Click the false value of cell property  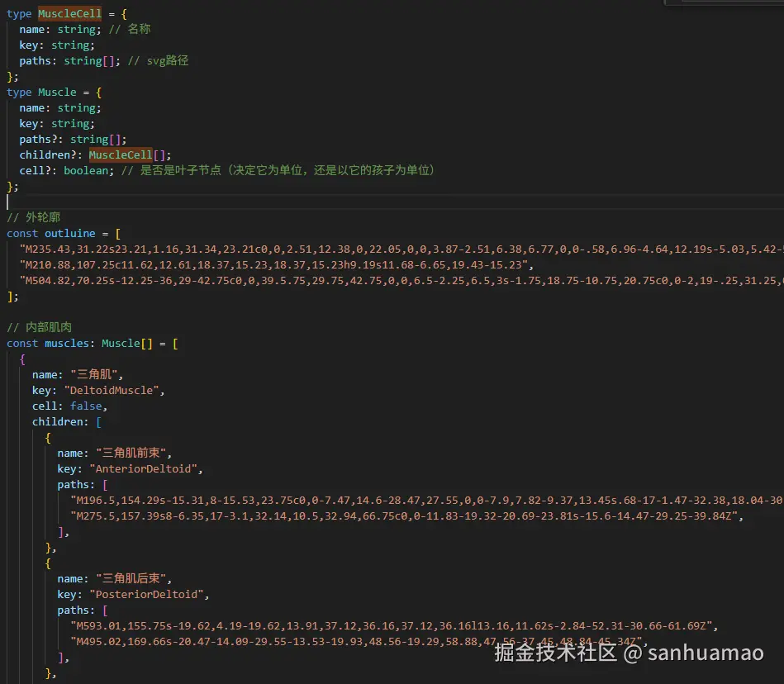point(85,406)
